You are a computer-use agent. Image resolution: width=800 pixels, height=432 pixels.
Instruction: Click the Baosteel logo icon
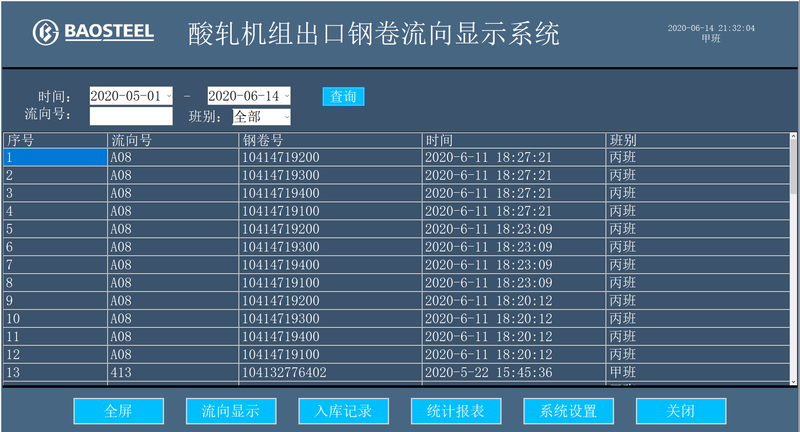46,32
